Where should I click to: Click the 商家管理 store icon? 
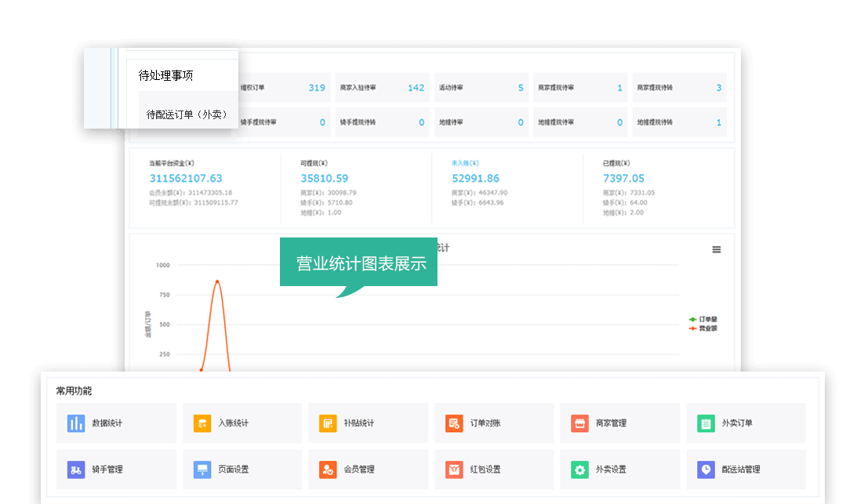[579, 423]
